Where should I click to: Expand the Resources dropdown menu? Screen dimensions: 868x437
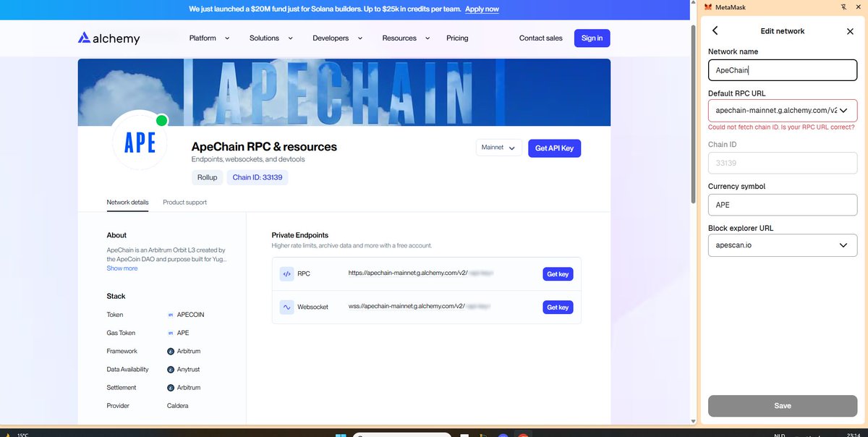[406, 38]
